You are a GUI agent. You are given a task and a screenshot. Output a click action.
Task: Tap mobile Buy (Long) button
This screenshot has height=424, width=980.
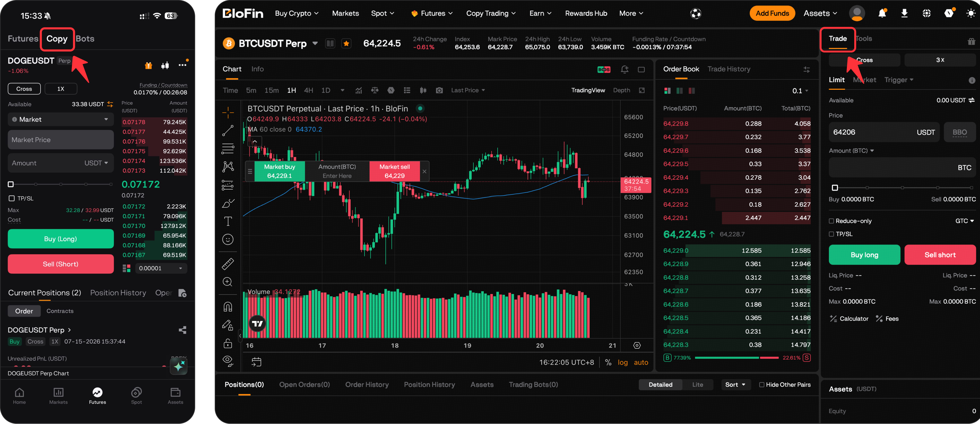pyautogui.click(x=60, y=239)
